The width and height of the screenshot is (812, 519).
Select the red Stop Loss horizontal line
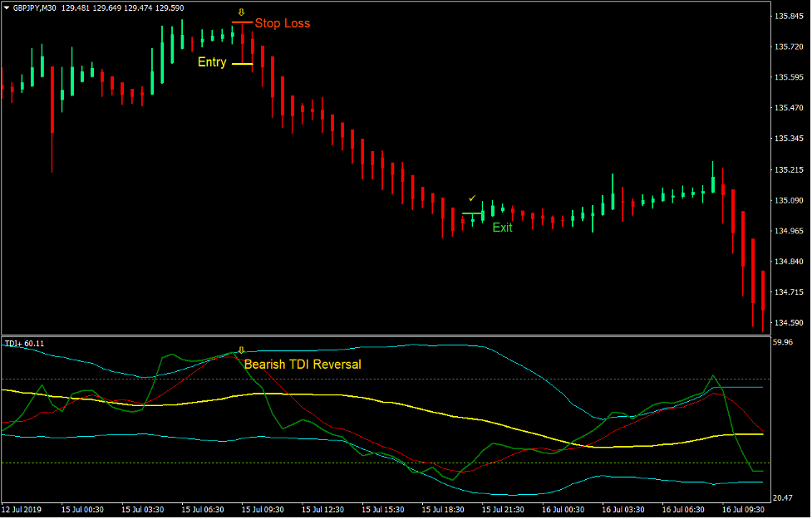point(242,23)
